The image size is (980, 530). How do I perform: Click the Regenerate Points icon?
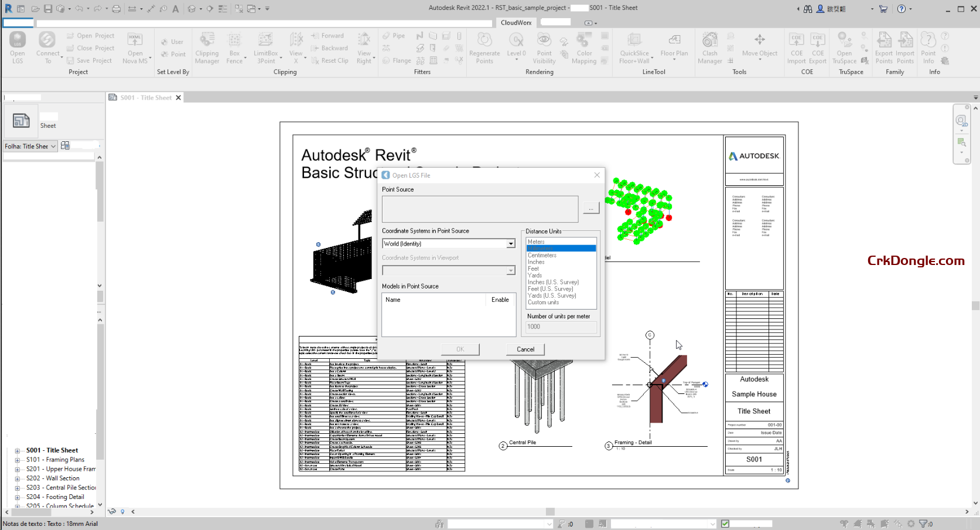click(484, 47)
